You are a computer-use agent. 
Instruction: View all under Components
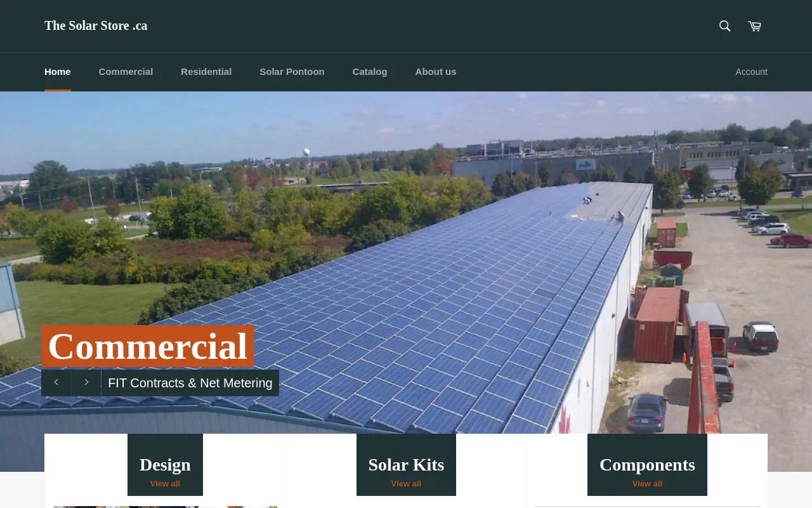pos(647,484)
